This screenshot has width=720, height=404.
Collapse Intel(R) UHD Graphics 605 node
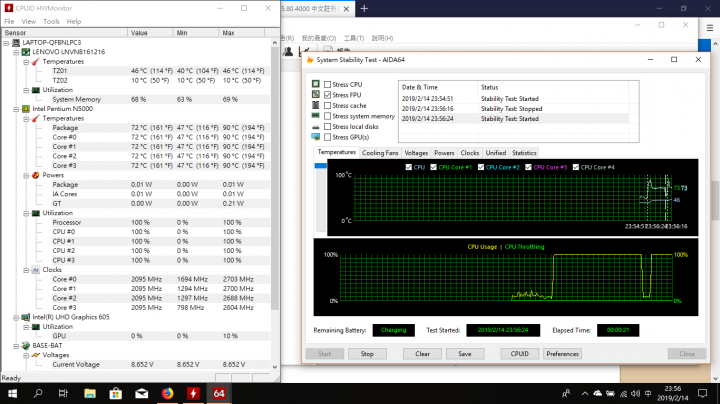pyautogui.click(x=16, y=318)
